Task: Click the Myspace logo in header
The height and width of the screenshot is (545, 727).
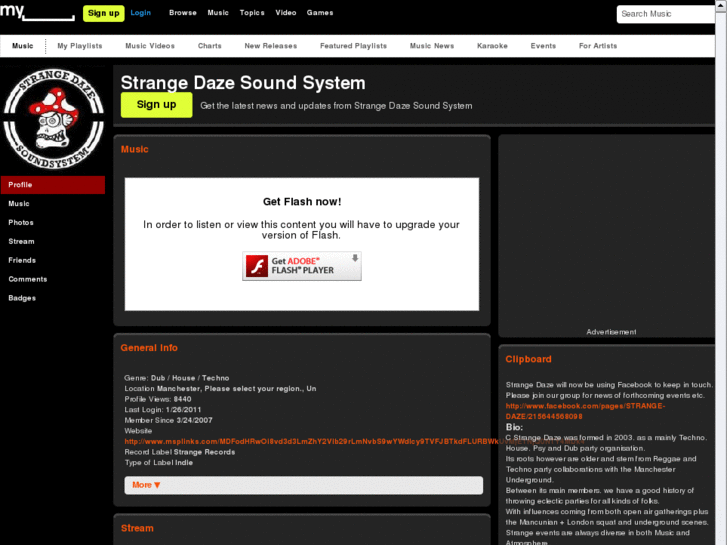Action: [37, 12]
